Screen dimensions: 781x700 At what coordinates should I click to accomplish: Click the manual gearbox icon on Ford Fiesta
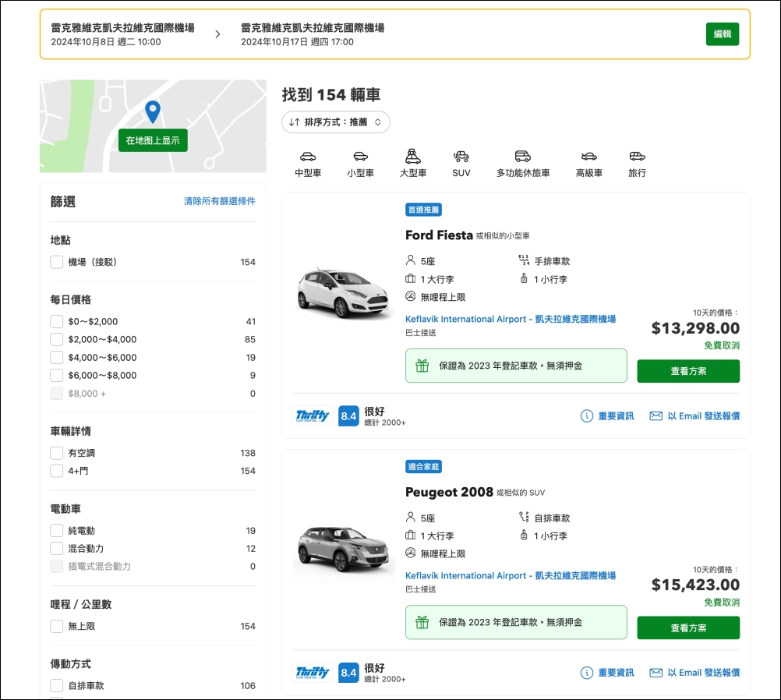pyautogui.click(x=524, y=260)
